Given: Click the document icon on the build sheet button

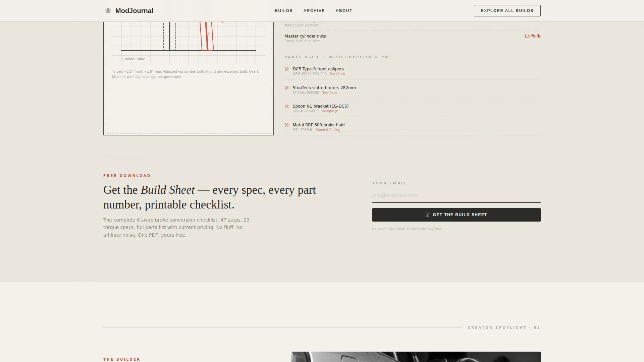Looking at the screenshot, I should click(x=428, y=215).
